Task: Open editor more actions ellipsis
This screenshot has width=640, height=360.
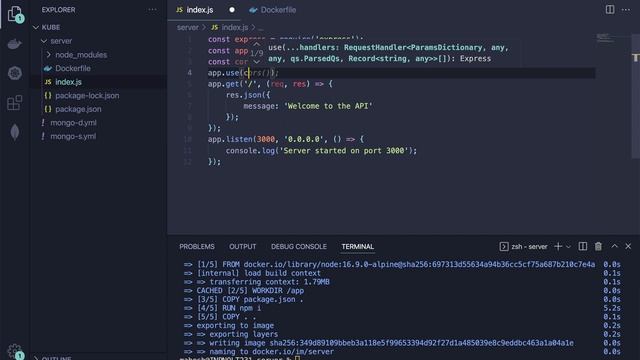Action: click(626, 9)
